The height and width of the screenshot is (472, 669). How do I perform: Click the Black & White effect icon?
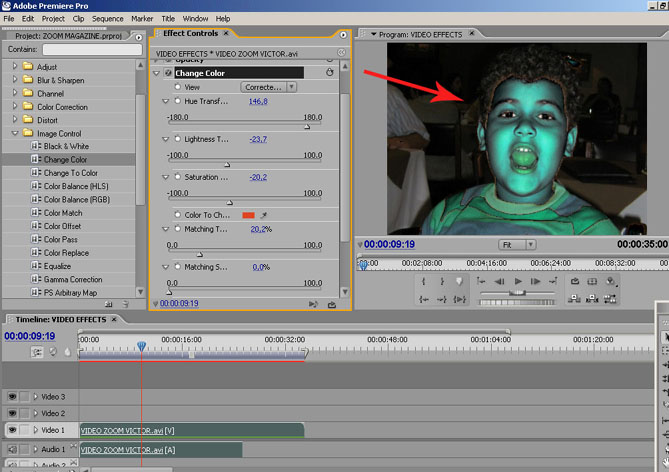point(35,146)
